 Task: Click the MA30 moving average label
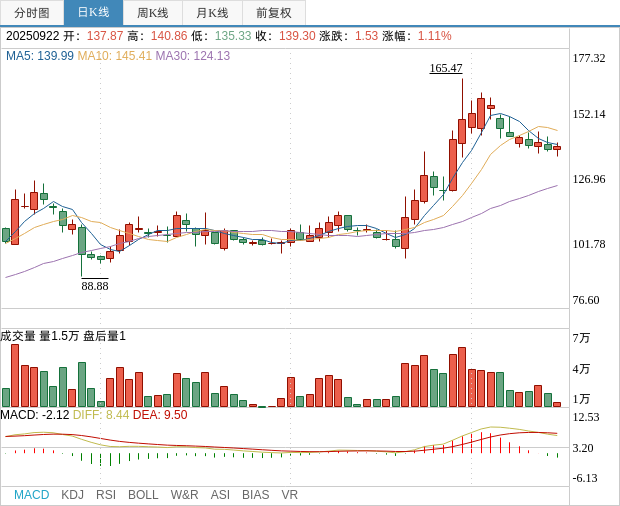(192, 56)
